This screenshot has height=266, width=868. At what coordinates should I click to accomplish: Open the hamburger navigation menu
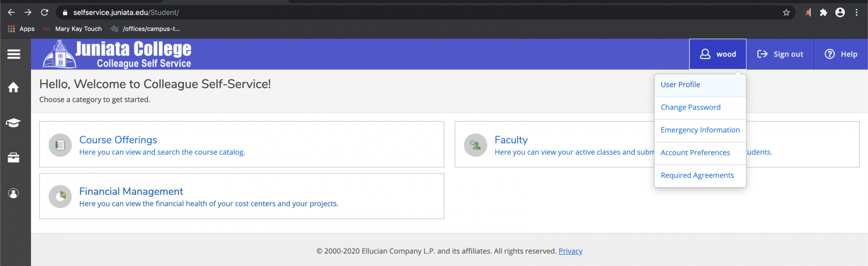pos(14,54)
